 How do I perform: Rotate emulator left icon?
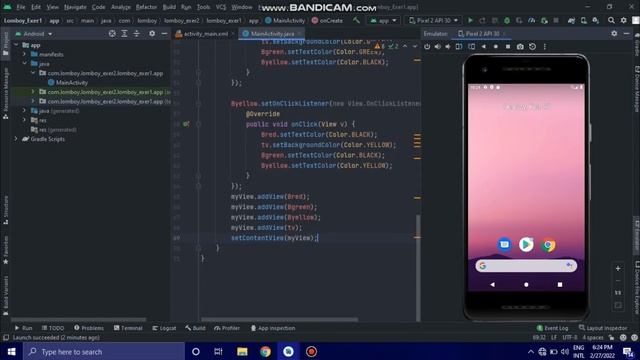[x=459, y=47]
